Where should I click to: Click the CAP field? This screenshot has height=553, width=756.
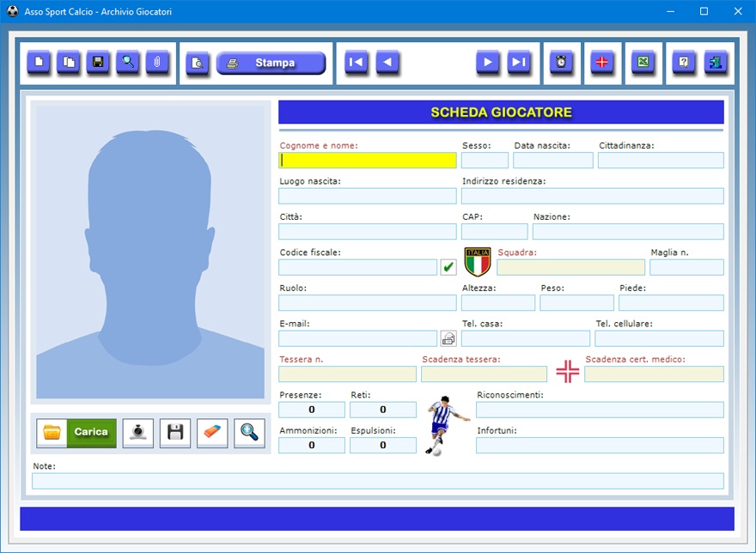click(494, 232)
